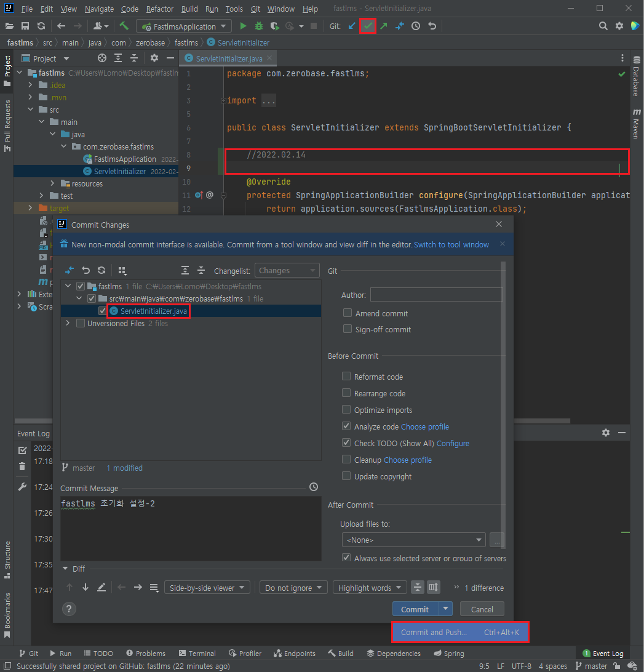Uncheck Analyze code checkbox

coord(346,426)
